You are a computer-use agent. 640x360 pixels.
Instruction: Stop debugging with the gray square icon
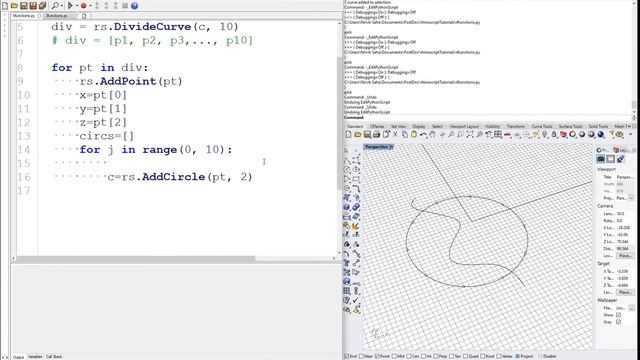tap(125, 6)
